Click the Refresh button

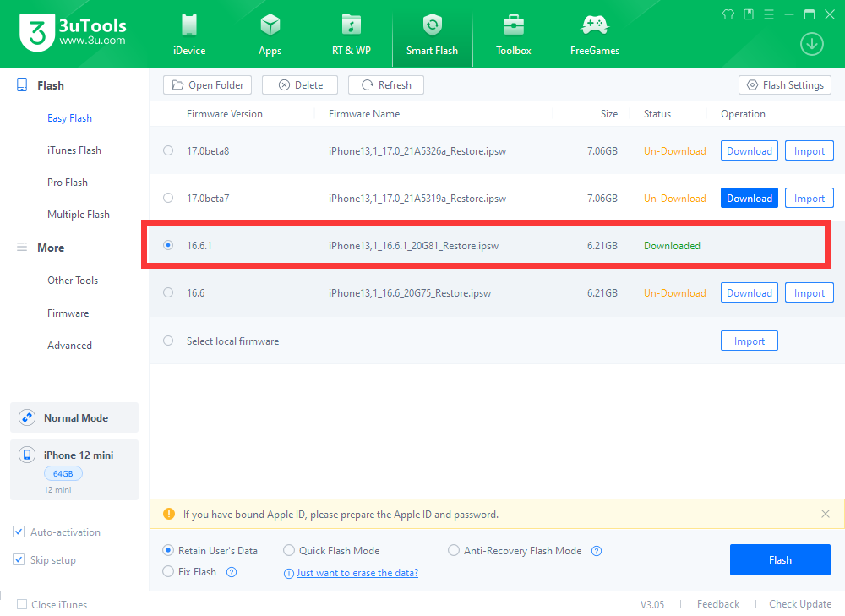coord(386,85)
